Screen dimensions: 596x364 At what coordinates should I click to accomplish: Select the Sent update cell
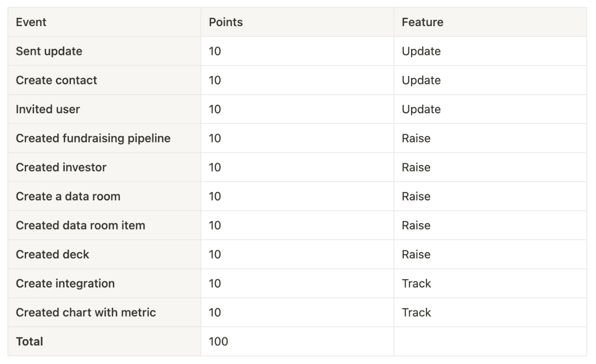tap(104, 51)
